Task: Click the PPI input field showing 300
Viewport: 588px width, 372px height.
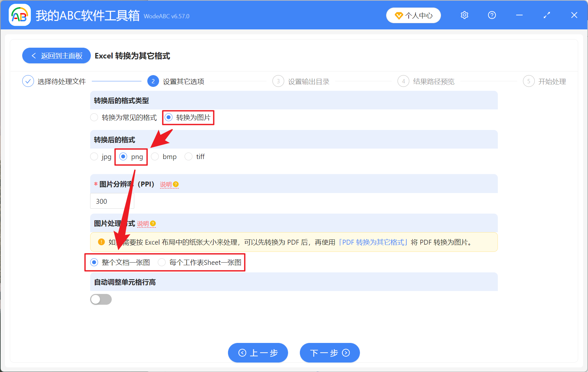Action: (112, 201)
